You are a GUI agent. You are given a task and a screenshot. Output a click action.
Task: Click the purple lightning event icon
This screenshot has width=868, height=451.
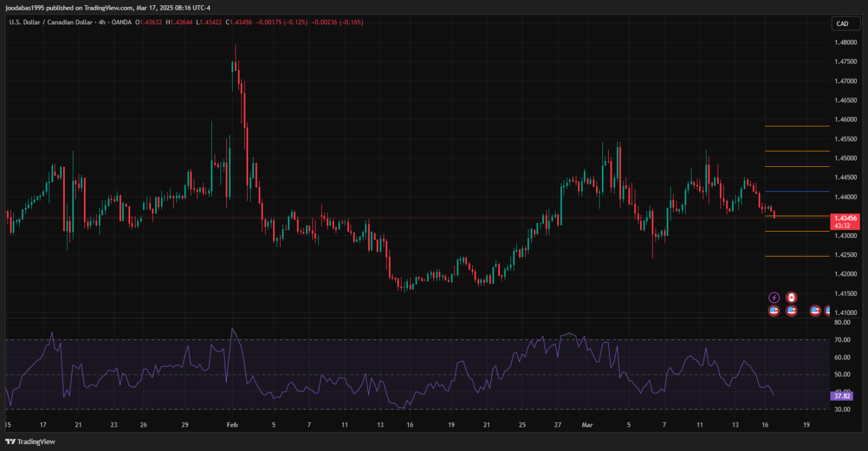click(x=774, y=298)
